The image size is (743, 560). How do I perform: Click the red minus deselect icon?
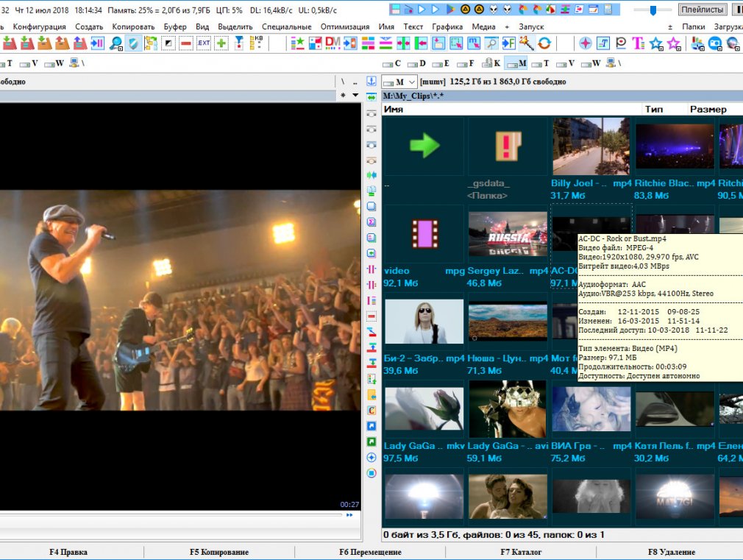pos(185,43)
